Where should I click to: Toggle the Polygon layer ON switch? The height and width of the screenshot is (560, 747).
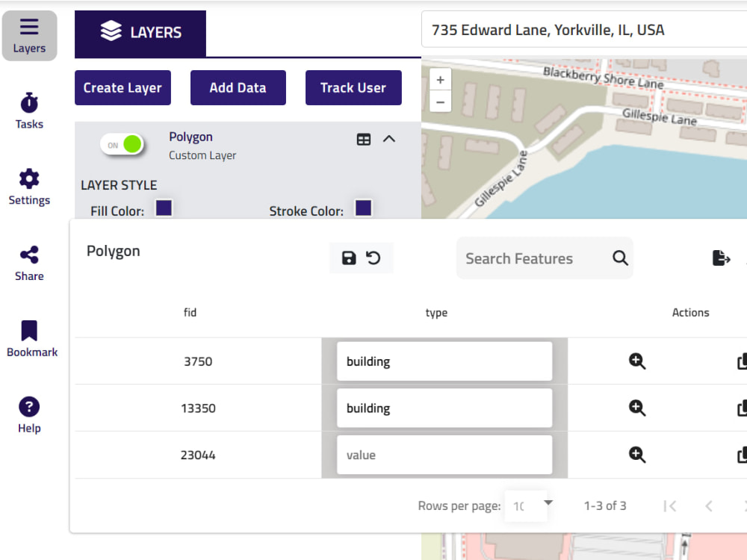tap(122, 144)
